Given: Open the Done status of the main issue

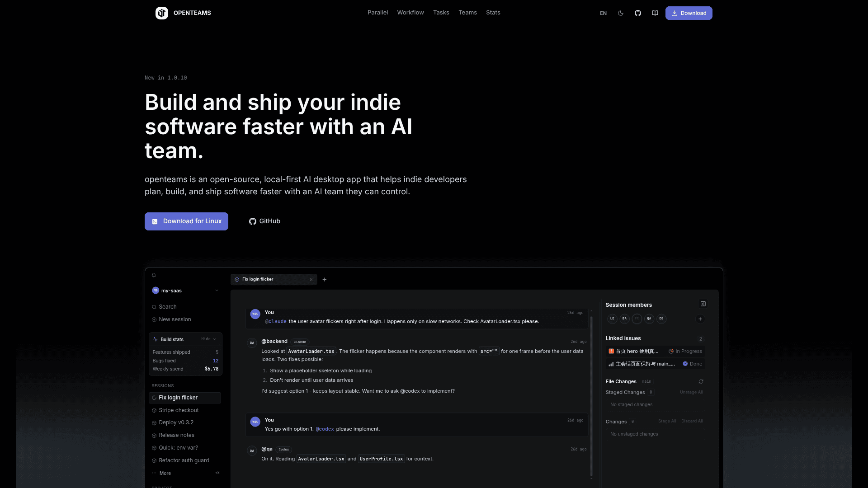Looking at the screenshot, I should tap(693, 364).
